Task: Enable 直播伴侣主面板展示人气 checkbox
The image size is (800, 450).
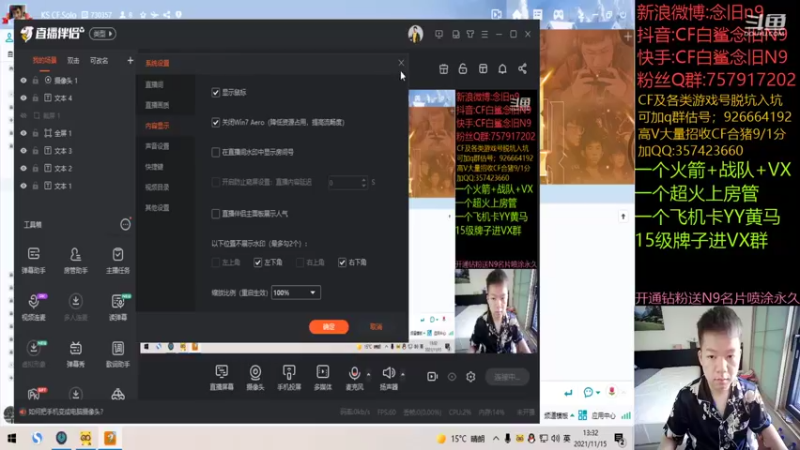Action: tap(215, 214)
